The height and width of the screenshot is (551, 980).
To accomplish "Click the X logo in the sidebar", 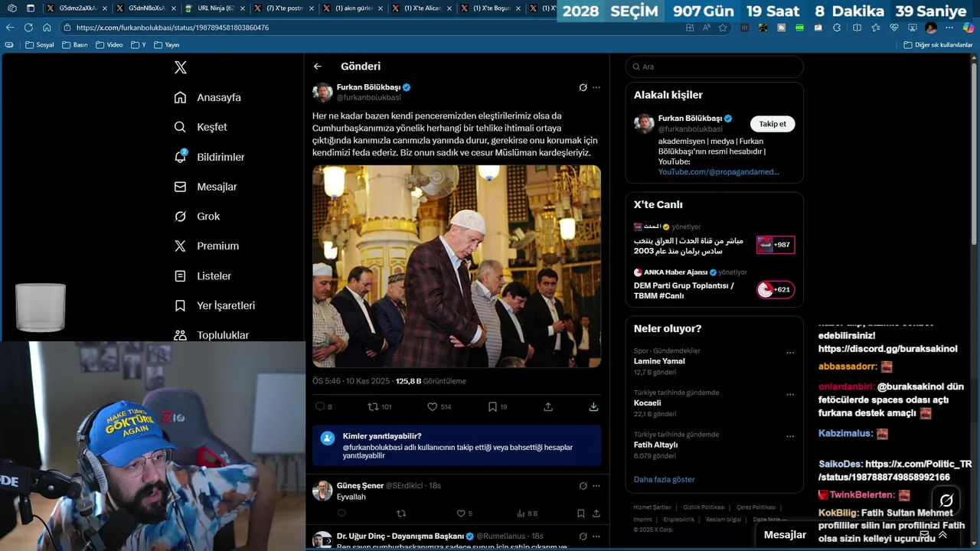I will 181,67.
